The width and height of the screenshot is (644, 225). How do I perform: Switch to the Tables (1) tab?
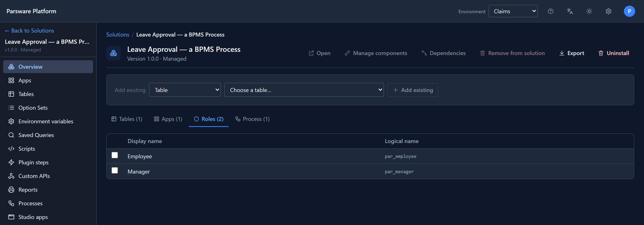point(127,119)
